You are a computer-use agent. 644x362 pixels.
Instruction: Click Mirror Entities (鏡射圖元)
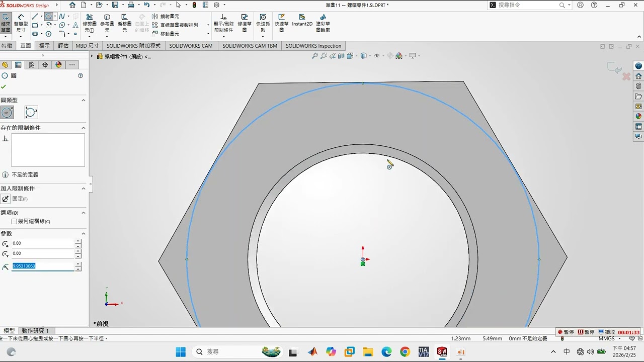(165, 17)
